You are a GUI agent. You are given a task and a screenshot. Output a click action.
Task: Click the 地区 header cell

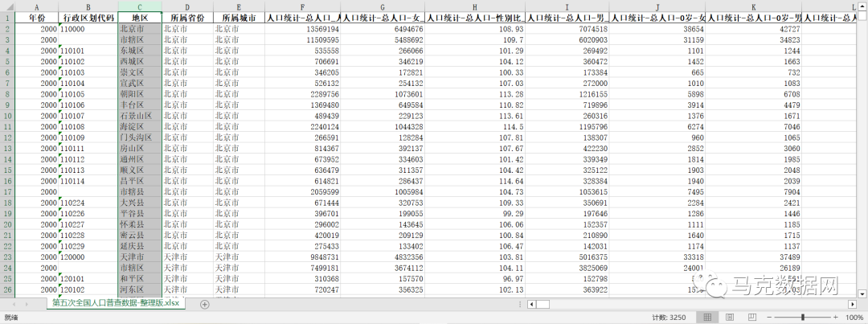pyautogui.click(x=140, y=18)
